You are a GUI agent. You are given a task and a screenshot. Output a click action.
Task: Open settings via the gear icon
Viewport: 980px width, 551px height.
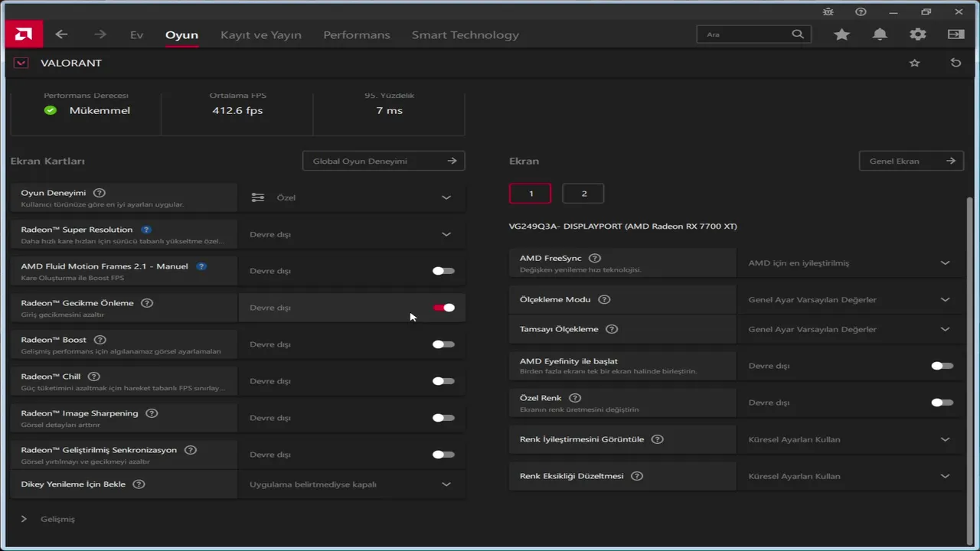click(917, 34)
